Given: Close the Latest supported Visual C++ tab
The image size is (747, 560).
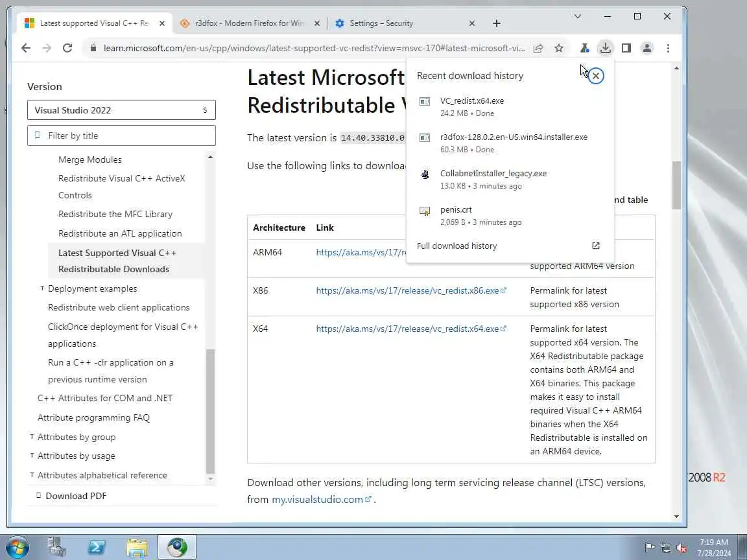Looking at the screenshot, I should click(162, 23).
